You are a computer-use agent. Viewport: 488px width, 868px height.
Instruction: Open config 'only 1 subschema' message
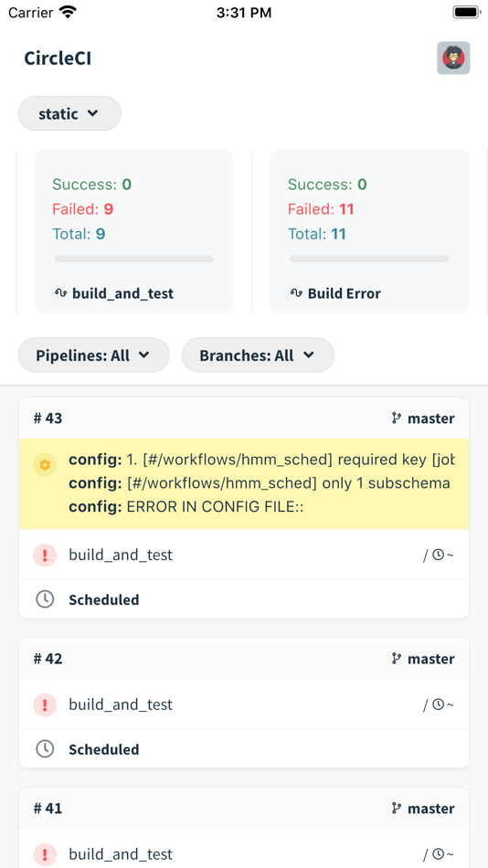point(261,483)
